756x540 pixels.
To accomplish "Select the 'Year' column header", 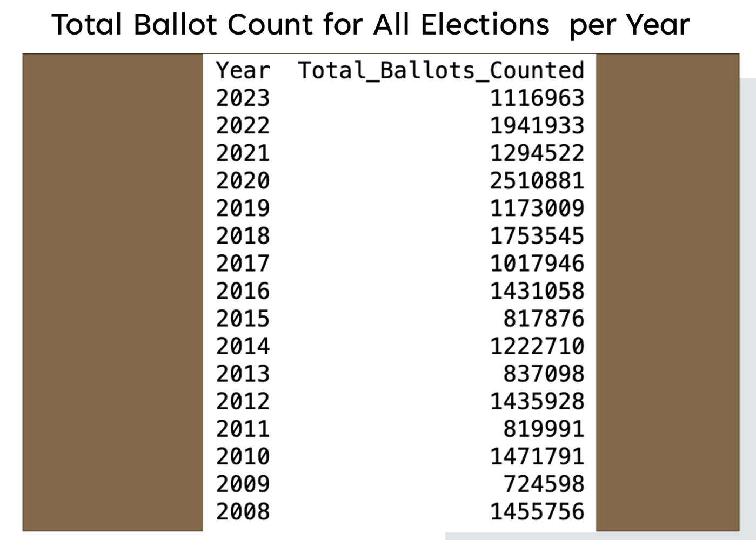I will tap(243, 71).
